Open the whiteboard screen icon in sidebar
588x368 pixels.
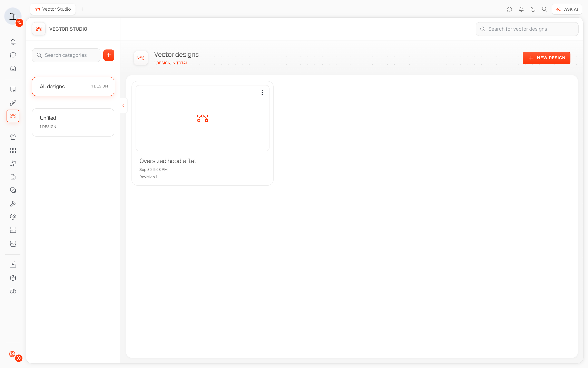coord(13,89)
